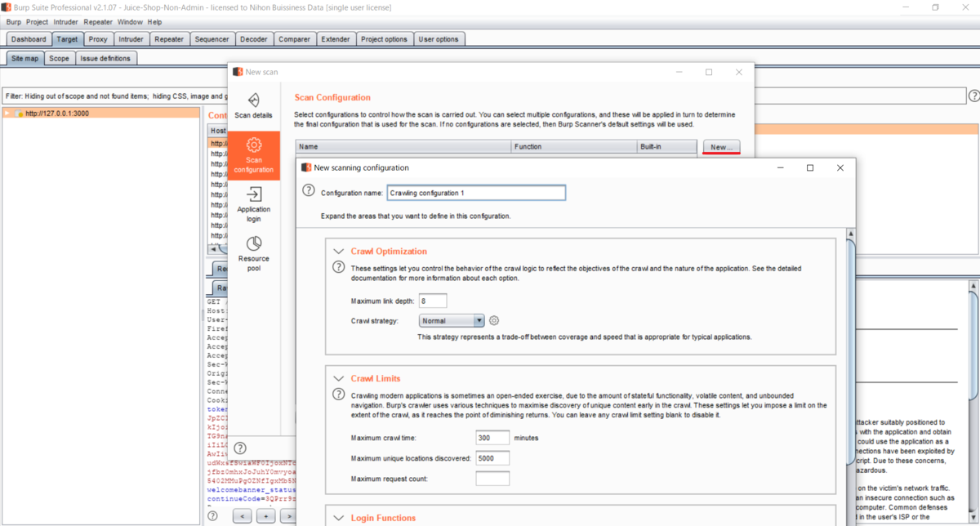Click site map filter bar

[x=483, y=96]
